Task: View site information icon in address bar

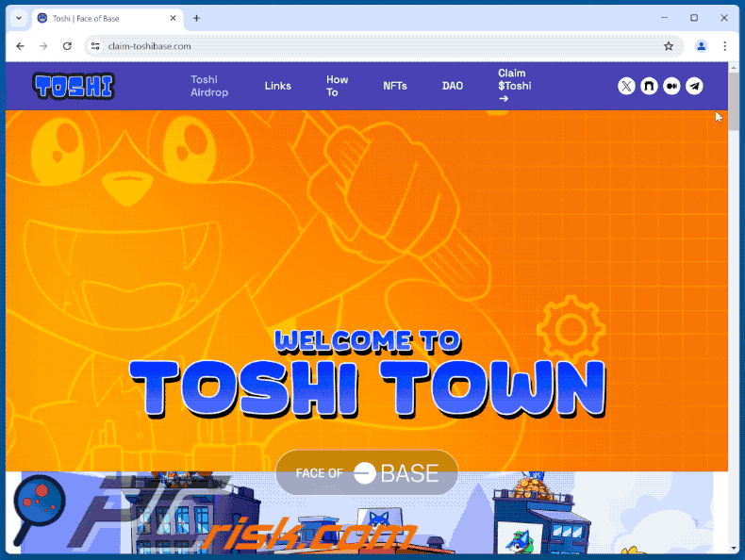Action: (x=95, y=46)
